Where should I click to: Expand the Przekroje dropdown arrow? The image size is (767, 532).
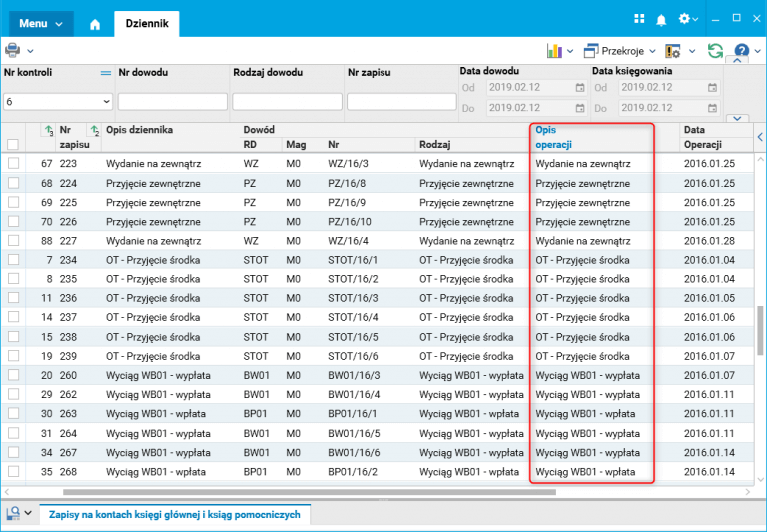[652, 51]
